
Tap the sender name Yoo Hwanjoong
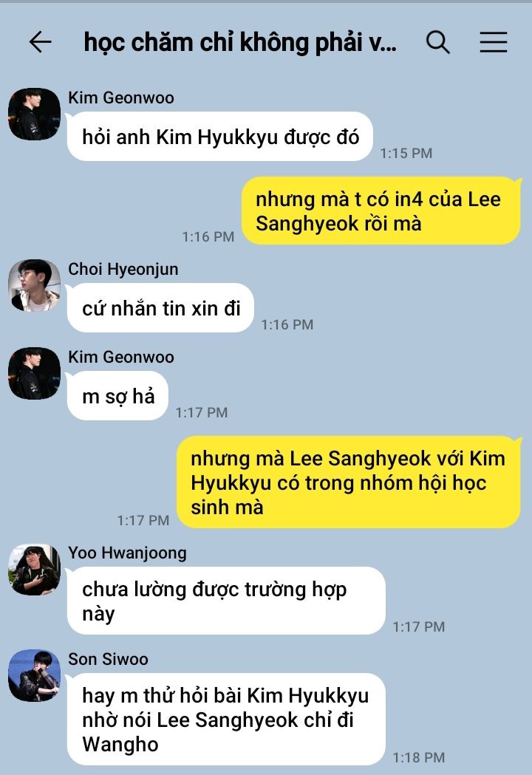127,553
